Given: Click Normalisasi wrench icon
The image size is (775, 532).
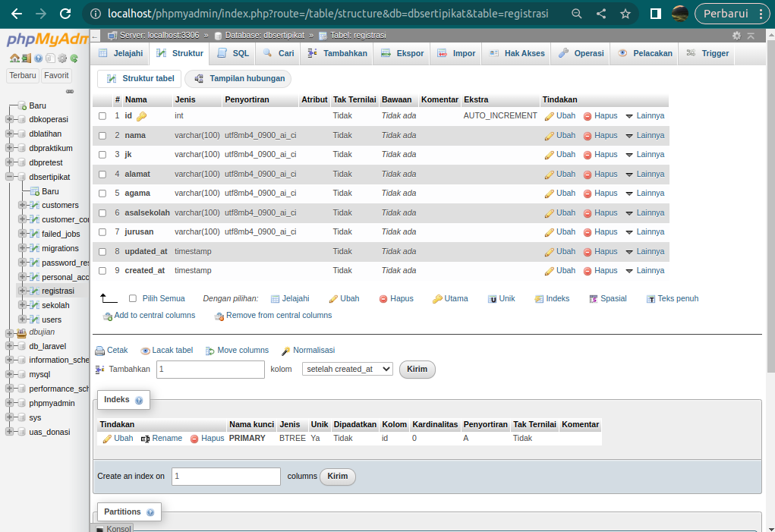Looking at the screenshot, I should [x=285, y=351].
